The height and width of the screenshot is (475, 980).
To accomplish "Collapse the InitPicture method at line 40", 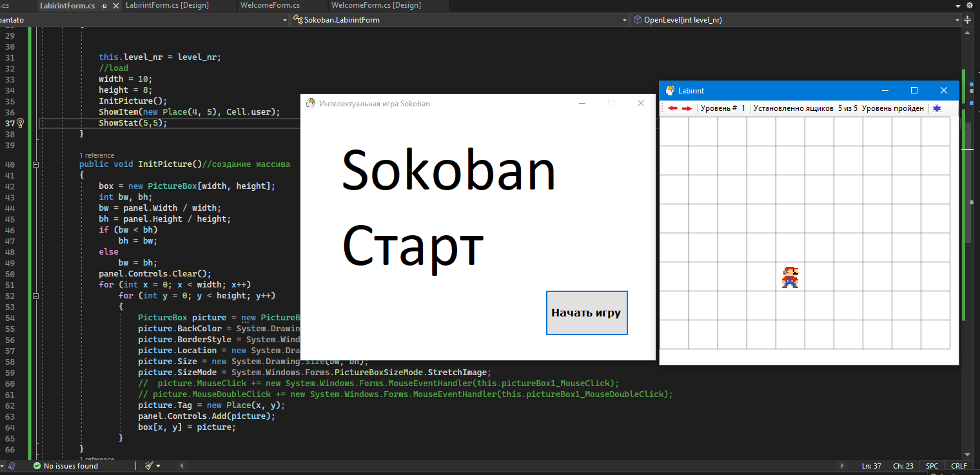I will click(35, 164).
